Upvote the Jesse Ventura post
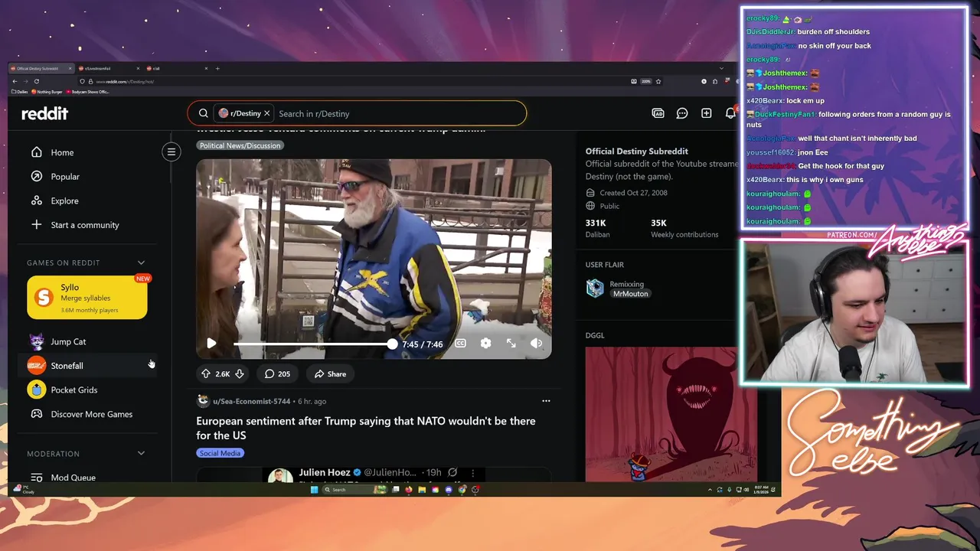Viewport: 980px width, 551px height. [205, 374]
